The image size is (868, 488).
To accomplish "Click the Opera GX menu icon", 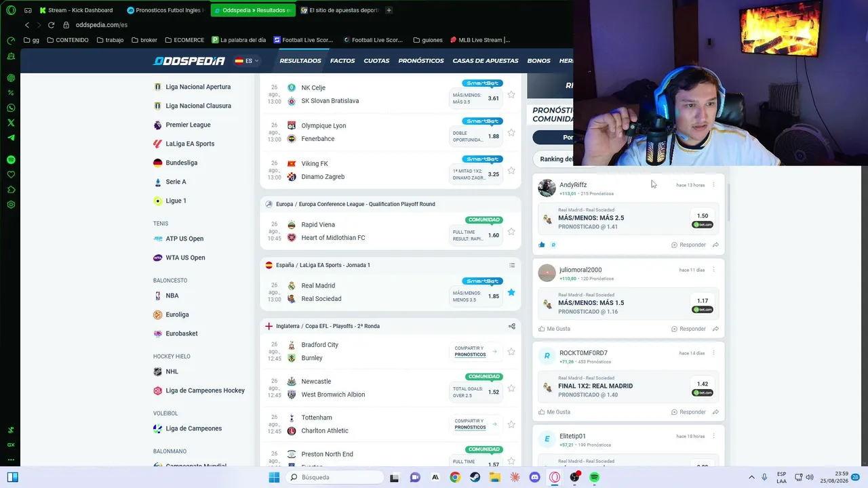I will pos(11,10).
